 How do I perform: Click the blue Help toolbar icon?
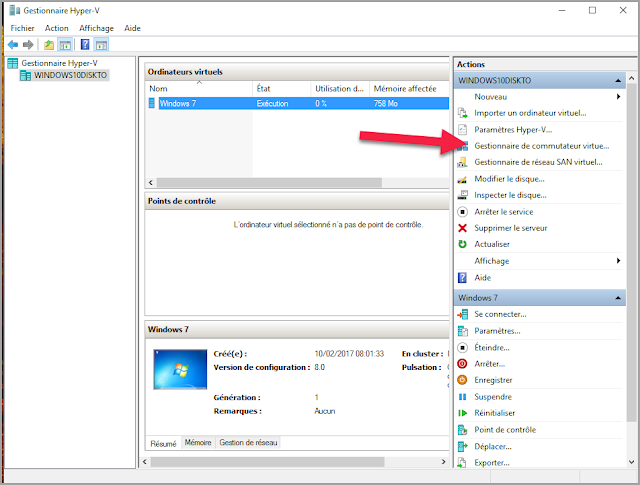tap(85, 44)
